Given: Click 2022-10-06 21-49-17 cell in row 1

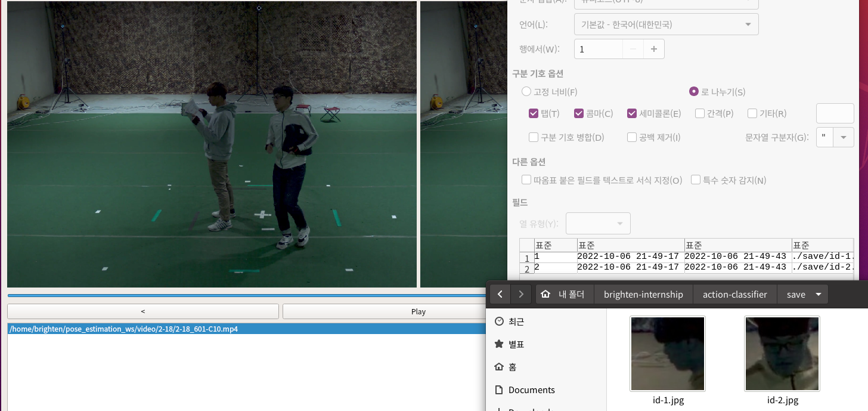Looking at the screenshot, I should [x=630, y=257].
